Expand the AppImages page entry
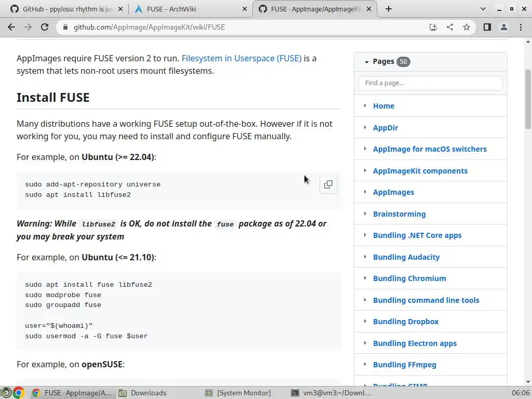 click(x=365, y=192)
